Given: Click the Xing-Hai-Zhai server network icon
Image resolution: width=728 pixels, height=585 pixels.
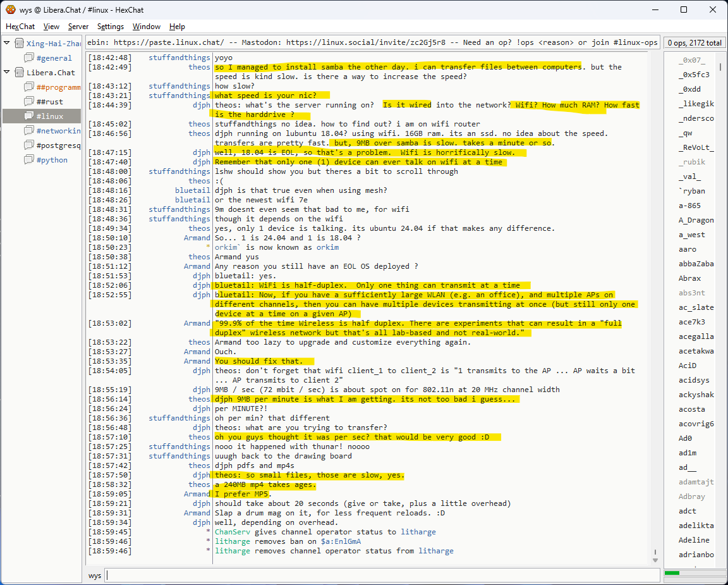Looking at the screenshot, I should point(18,44).
